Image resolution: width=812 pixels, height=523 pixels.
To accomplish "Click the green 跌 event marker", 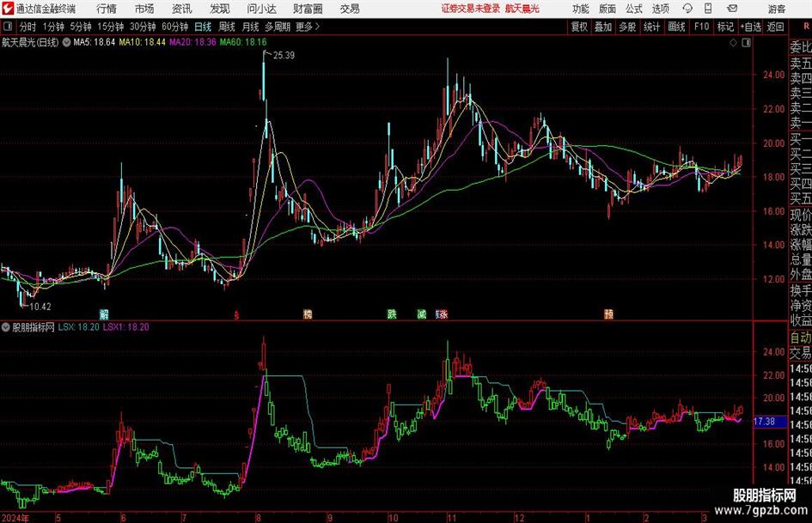I will coord(392,313).
